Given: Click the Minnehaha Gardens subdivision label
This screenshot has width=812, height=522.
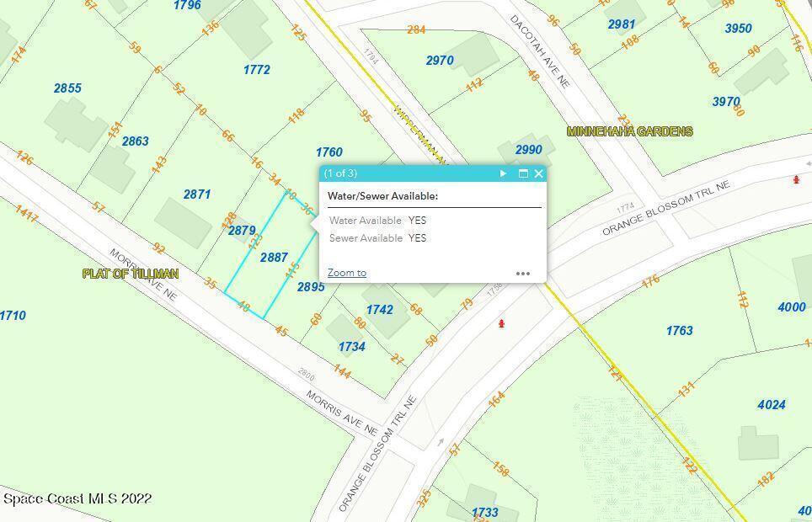Looking at the screenshot, I should coord(629,131).
